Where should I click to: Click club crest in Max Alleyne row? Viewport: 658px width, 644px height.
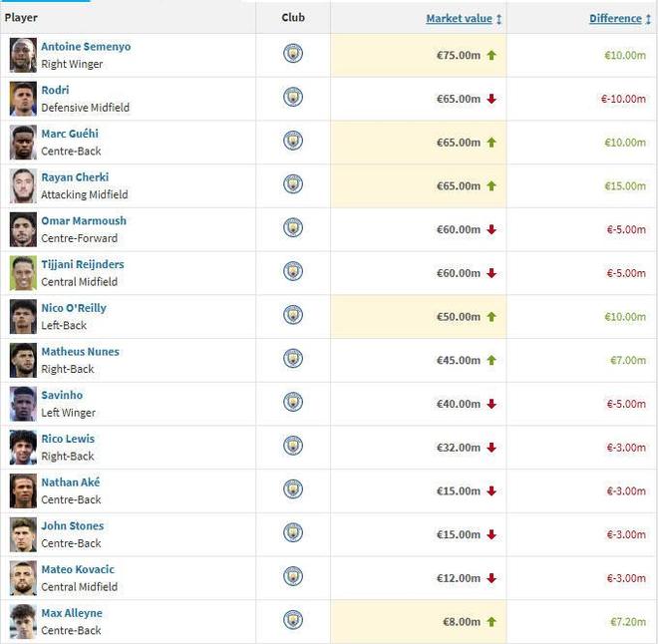pyautogui.click(x=293, y=620)
